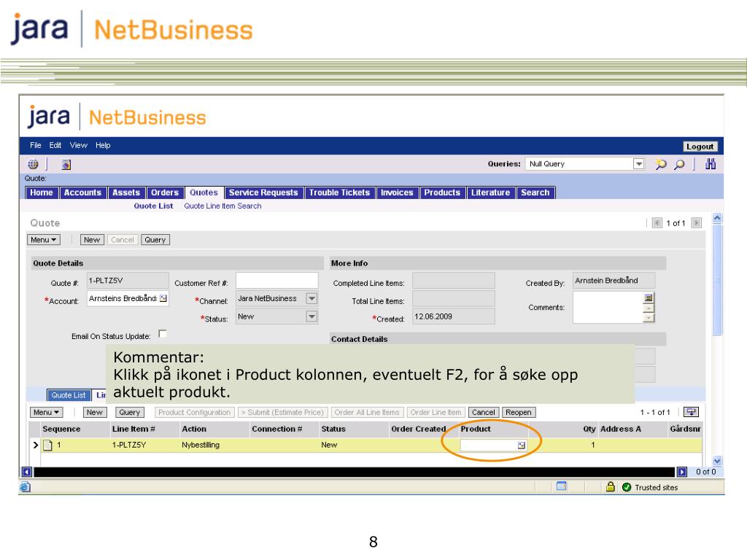The width and height of the screenshot is (747, 560).
Task: Click the Customer Ref # input field
Action: click(276, 281)
